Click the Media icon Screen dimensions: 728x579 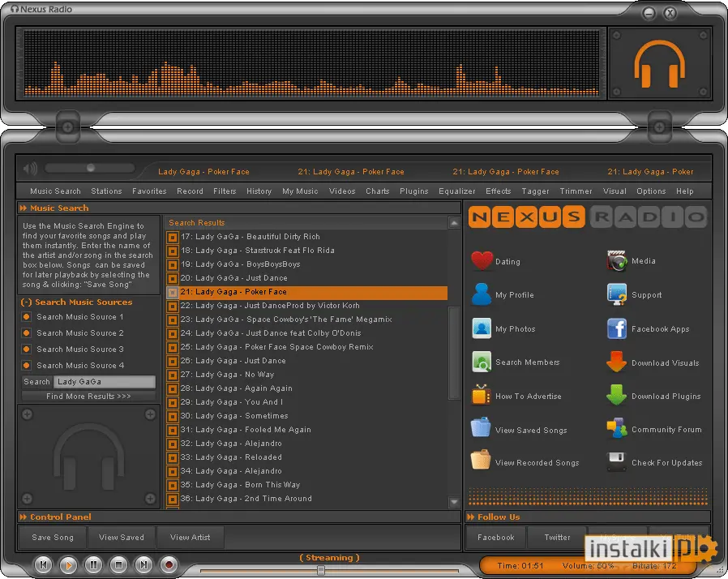click(617, 261)
